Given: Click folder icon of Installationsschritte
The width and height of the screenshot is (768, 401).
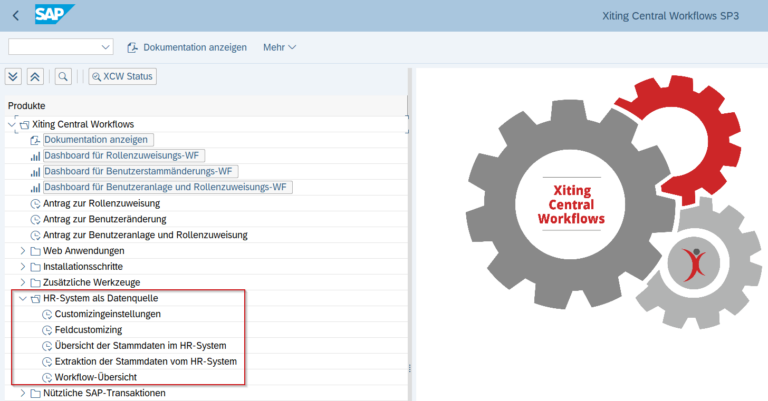Looking at the screenshot, I should click(35, 267).
